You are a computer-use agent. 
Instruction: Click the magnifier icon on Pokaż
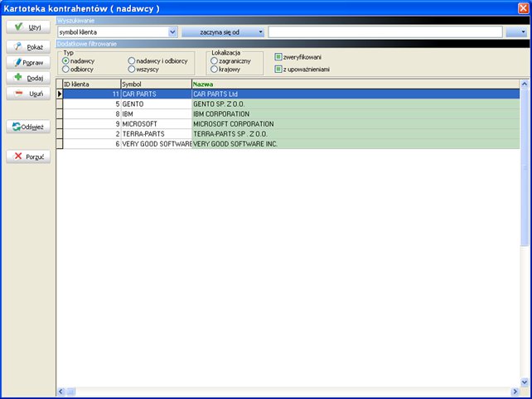[18, 46]
